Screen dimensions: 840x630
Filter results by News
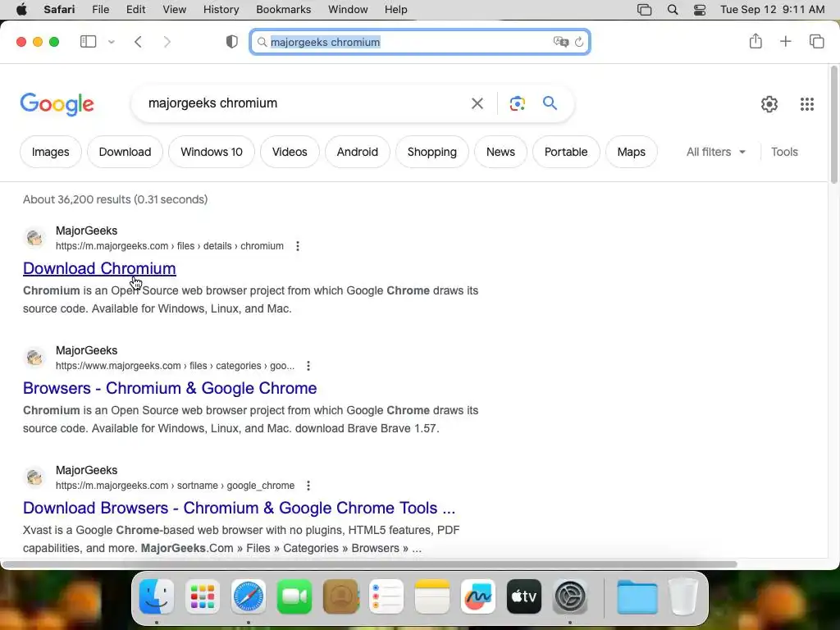pyautogui.click(x=500, y=152)
